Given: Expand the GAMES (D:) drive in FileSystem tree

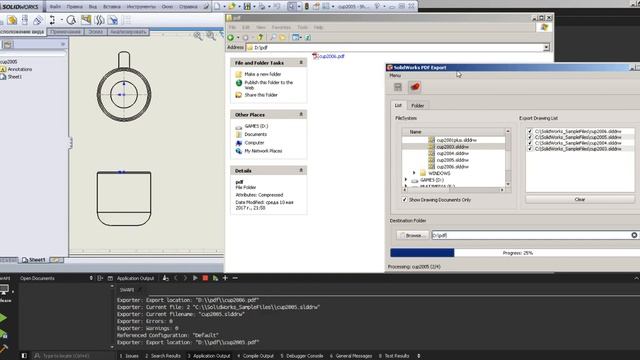Looking at the screenshot, I should pyautogui.click(x=406, y=180).
